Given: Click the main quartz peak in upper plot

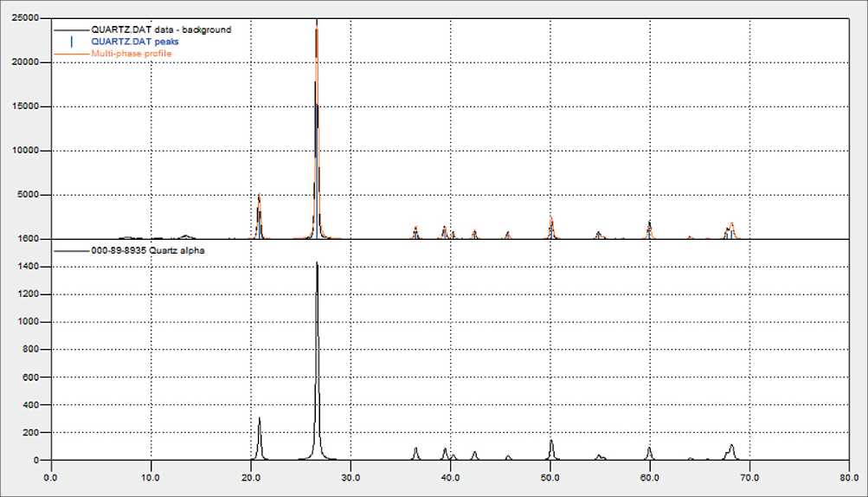Looking at the screenshot, I should [317, 127].
